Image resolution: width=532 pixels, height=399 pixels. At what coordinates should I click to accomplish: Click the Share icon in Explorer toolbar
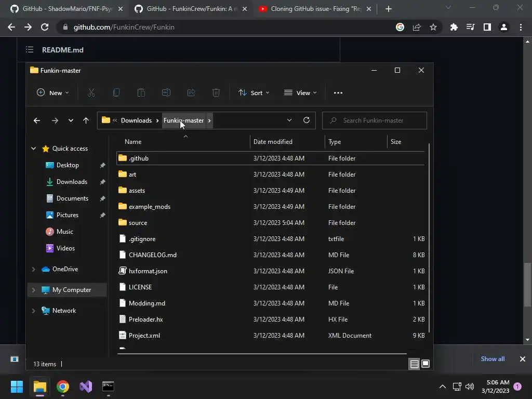pyautogui.click(x=191, y=92)
